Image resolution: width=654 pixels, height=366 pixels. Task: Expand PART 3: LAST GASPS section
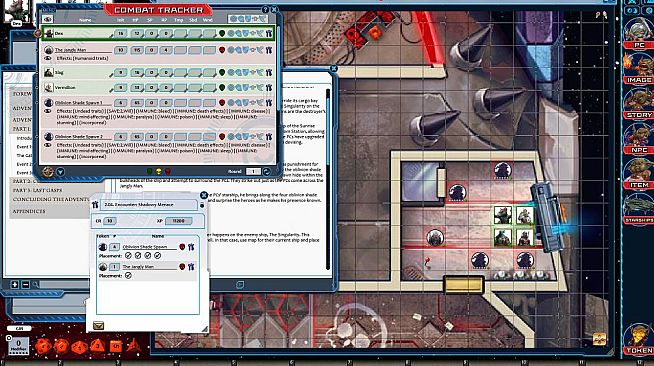point(37,190)
